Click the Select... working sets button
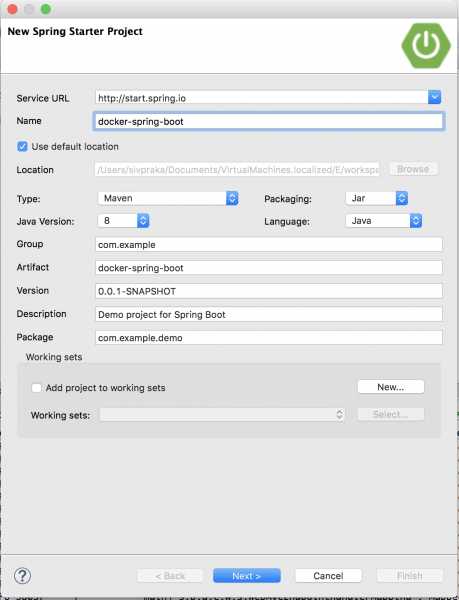 click(x=391, y=414)
